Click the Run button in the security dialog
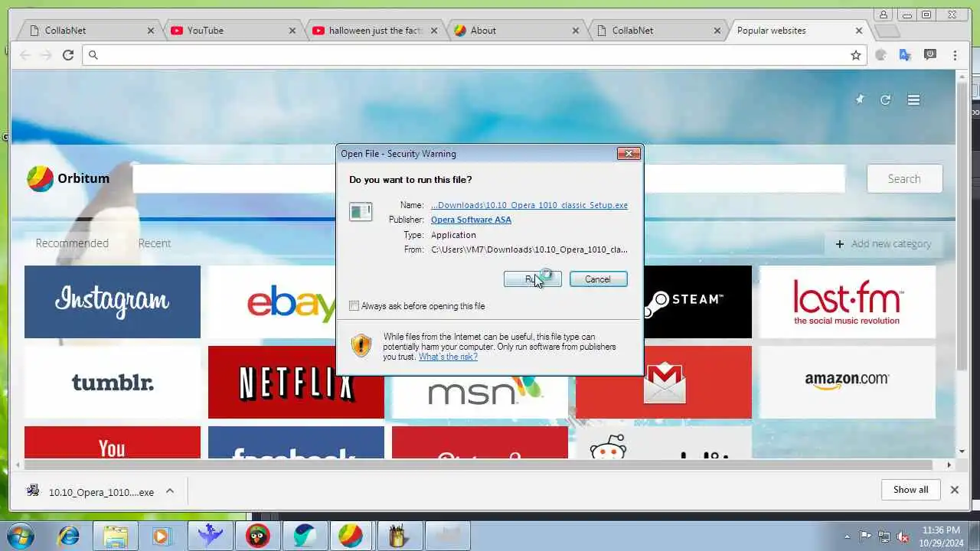 click(532, 279)
